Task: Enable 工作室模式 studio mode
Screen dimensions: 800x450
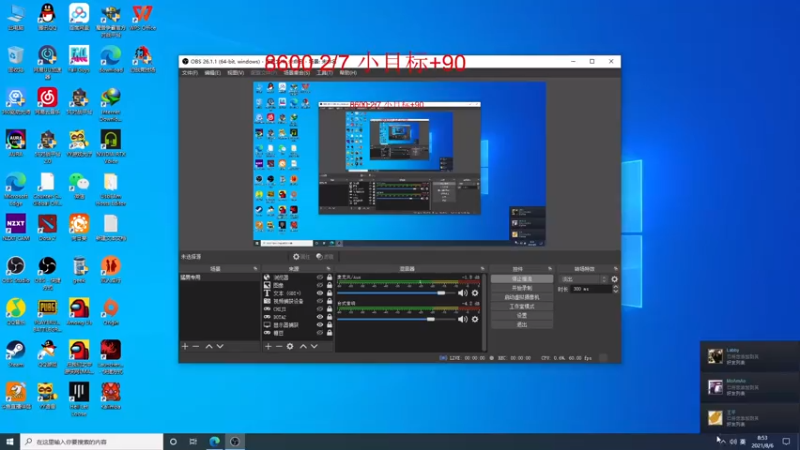Action: coord(521,307)
